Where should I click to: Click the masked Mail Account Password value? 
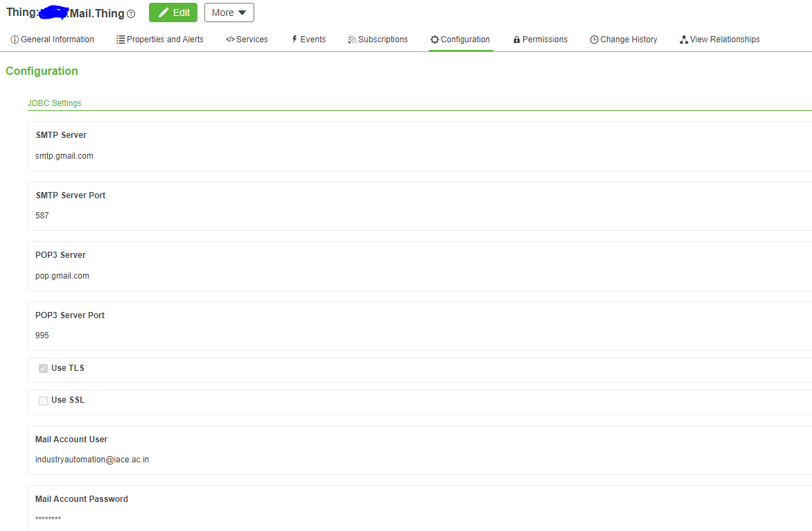pos(47,519)
